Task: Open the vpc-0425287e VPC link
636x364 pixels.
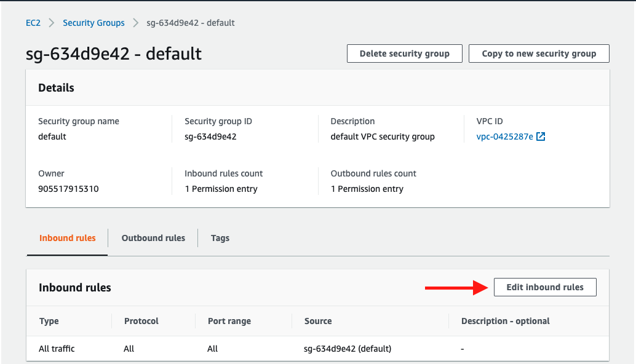Action: pyautogui.click(x=504, y=136)
